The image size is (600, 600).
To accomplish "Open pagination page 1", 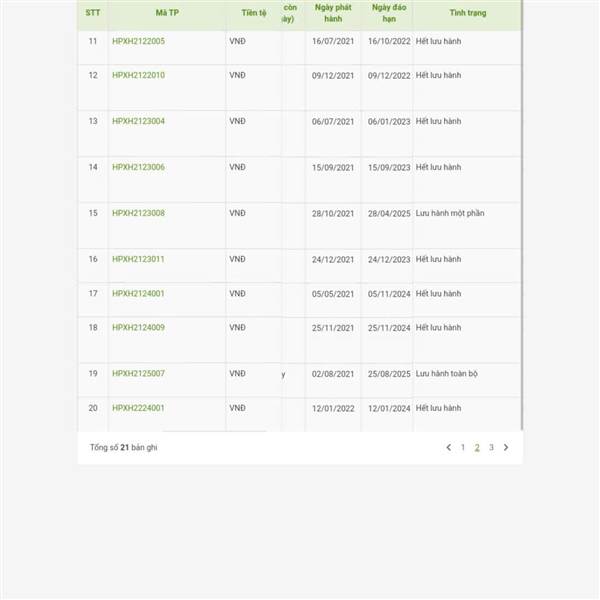I will coord(463,447).
